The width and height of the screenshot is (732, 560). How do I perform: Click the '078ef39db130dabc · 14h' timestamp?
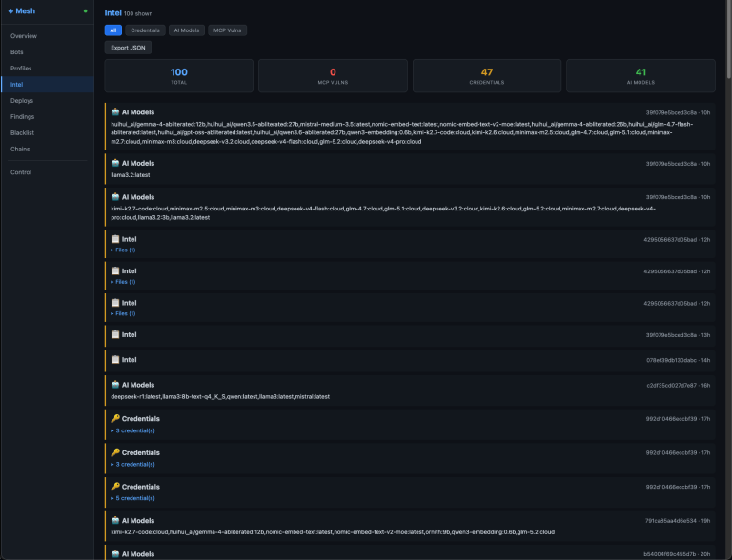click(x=679, y=360)
